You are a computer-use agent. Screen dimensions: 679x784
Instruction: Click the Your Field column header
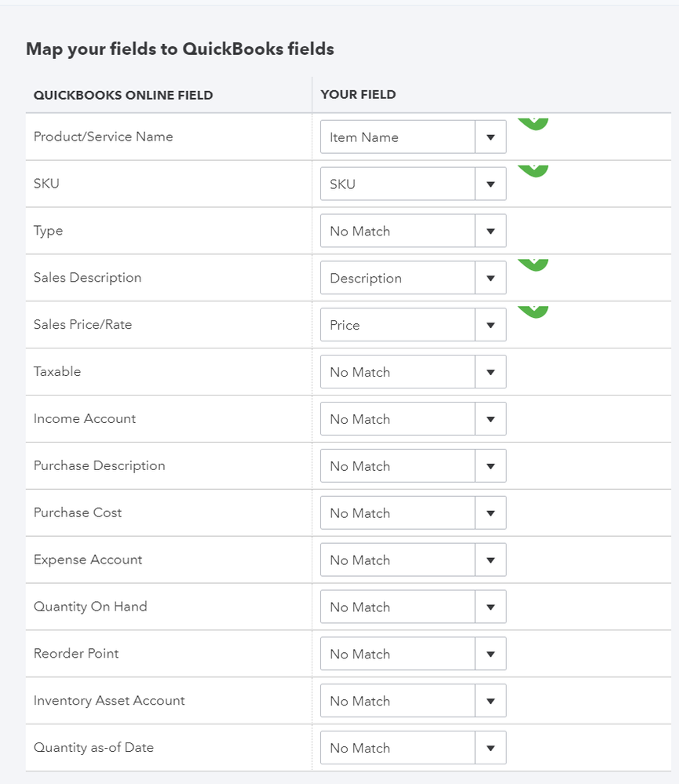pos(358,95)
